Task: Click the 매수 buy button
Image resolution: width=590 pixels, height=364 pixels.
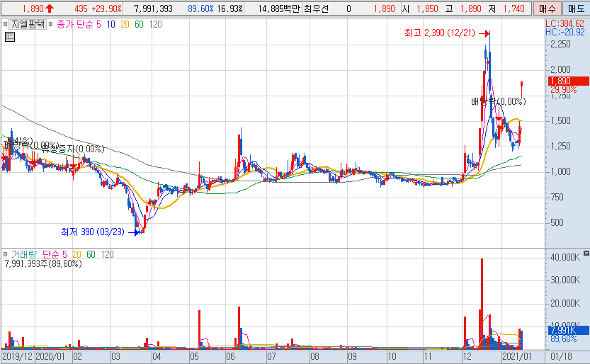Action: (x=547, y=8)
